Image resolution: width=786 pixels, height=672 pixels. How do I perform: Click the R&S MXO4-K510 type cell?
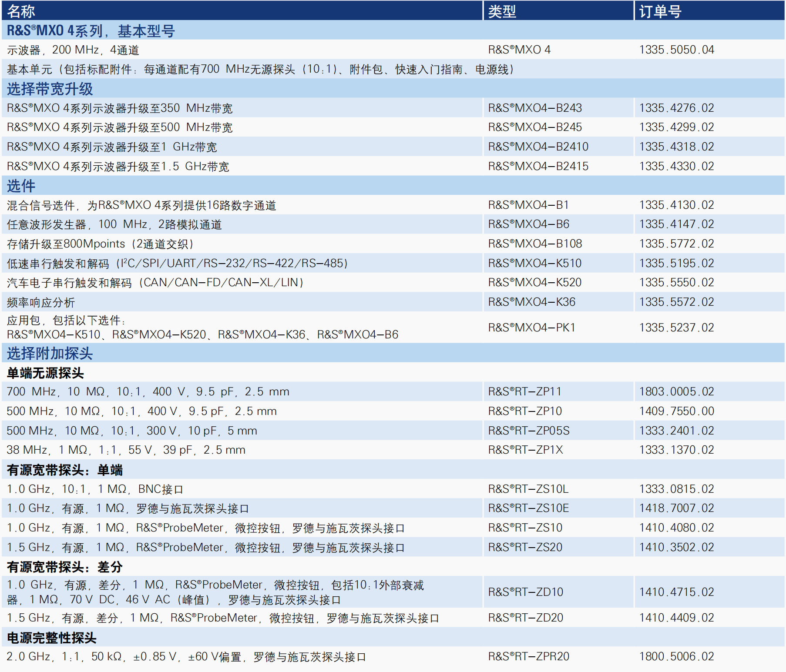(x=534, y=263)
